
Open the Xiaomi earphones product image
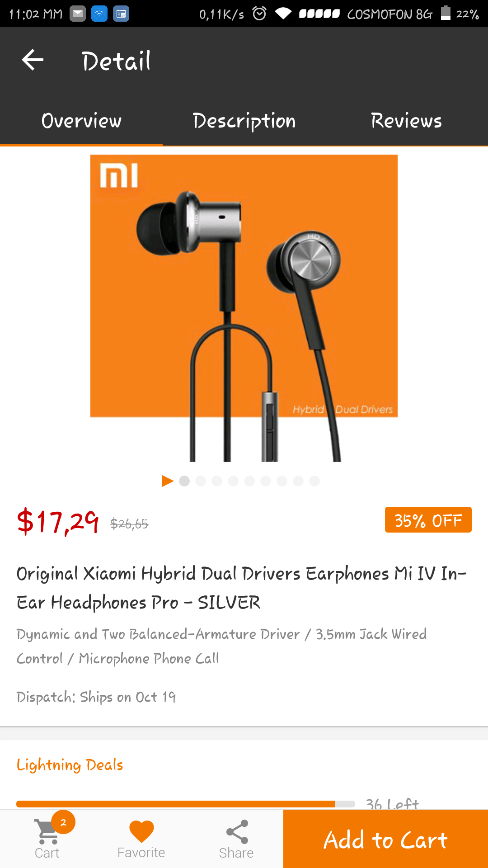coord(244,308)
